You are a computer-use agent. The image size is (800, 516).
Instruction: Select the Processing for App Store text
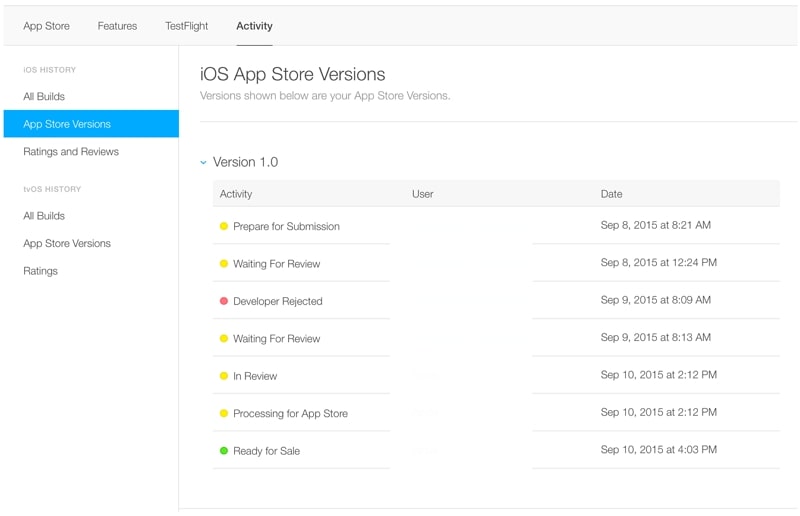(x=290, y=413)
